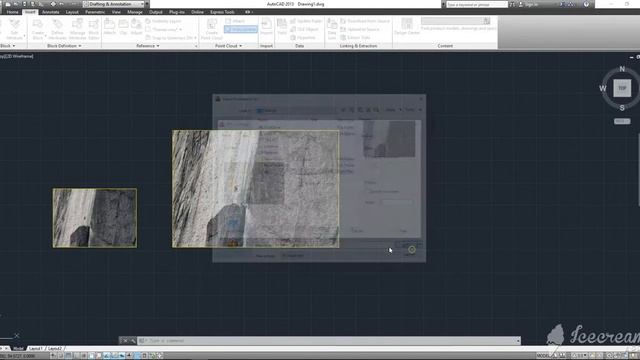640x360 pixels.
Task: Expand the Reference panel title
Action: click(x=148, y=46)
